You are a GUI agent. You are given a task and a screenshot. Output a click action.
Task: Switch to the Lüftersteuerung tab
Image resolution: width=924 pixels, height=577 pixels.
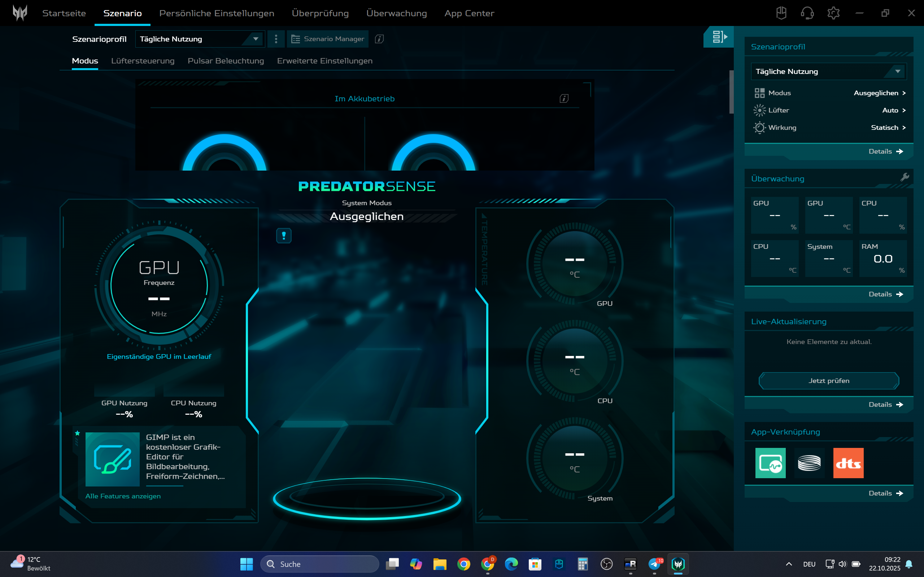coord(143,61)
